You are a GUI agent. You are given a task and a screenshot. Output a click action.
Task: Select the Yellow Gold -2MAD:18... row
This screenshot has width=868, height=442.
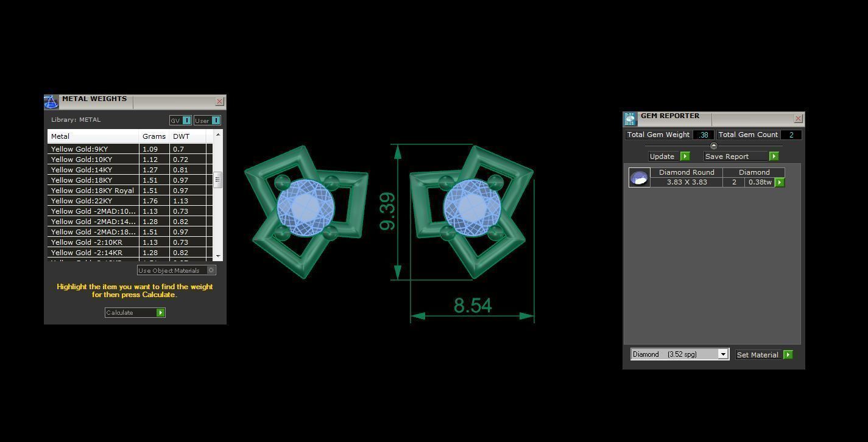[x=130, y=232]
